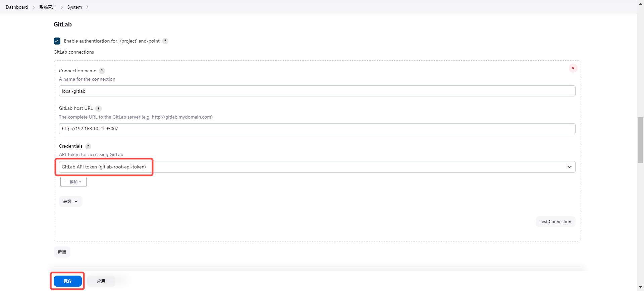The width and height of the screenshot is (644, 291).
Task: Disable authentication for '/project' end-point checkbox
Action: click(x=57, y=41)
